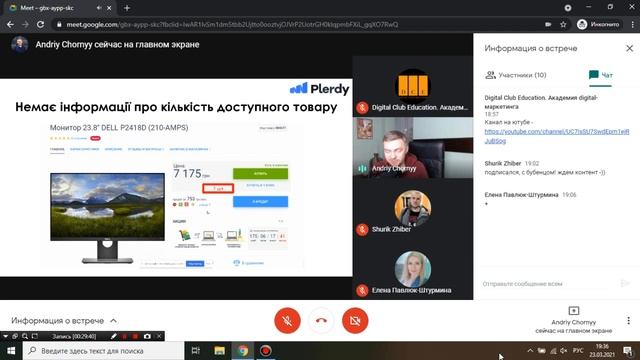Turn on the camera in Meet controls
The height and width of the screenshot is (360, 640).
355,320
